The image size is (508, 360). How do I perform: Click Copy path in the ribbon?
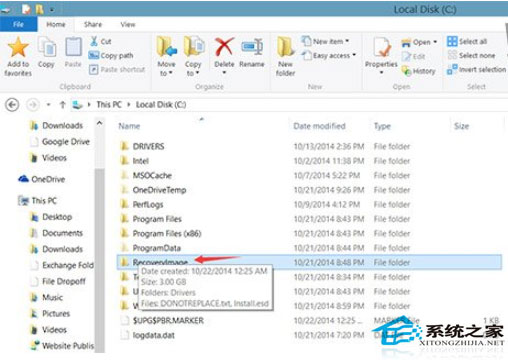click(x=111, y=55)
